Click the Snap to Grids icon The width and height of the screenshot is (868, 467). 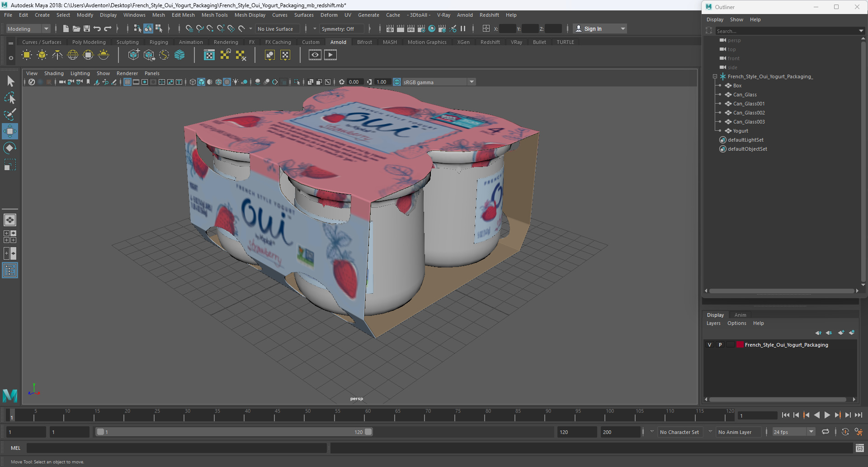(189, 29)
